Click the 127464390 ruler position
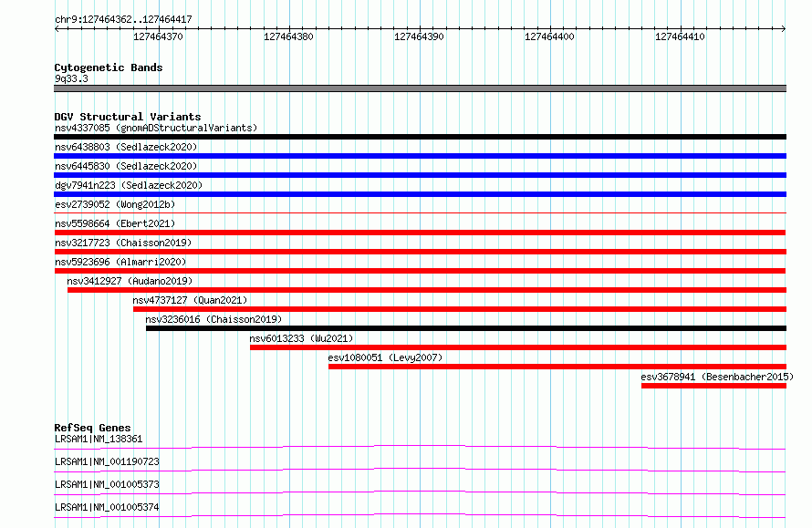Screen dimensions: 812x528 pos(419,36)
